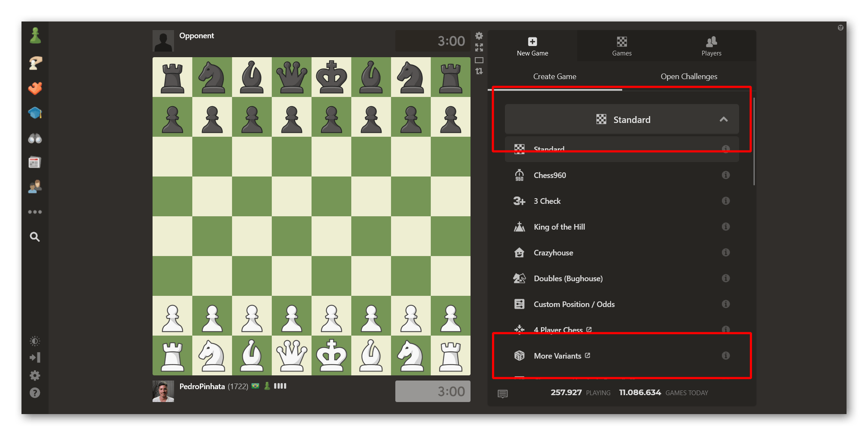
Task: Select the white queen on the board
Action: (x=292, y=355)
